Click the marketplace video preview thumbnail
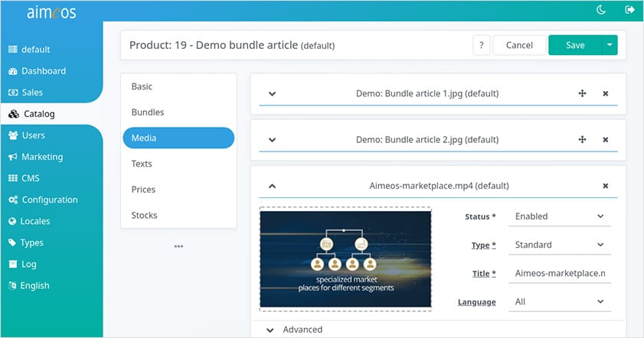 click(345, 258)
